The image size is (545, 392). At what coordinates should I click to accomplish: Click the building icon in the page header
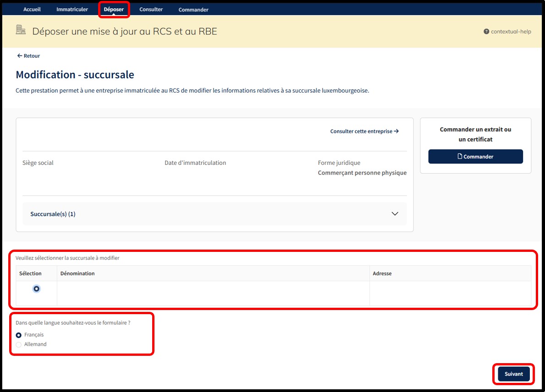click(x=21, y=30)
